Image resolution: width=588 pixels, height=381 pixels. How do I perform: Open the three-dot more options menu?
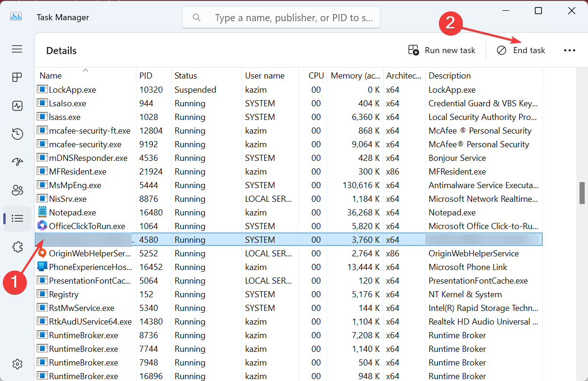pyautogui.click(x=570, y=50)
